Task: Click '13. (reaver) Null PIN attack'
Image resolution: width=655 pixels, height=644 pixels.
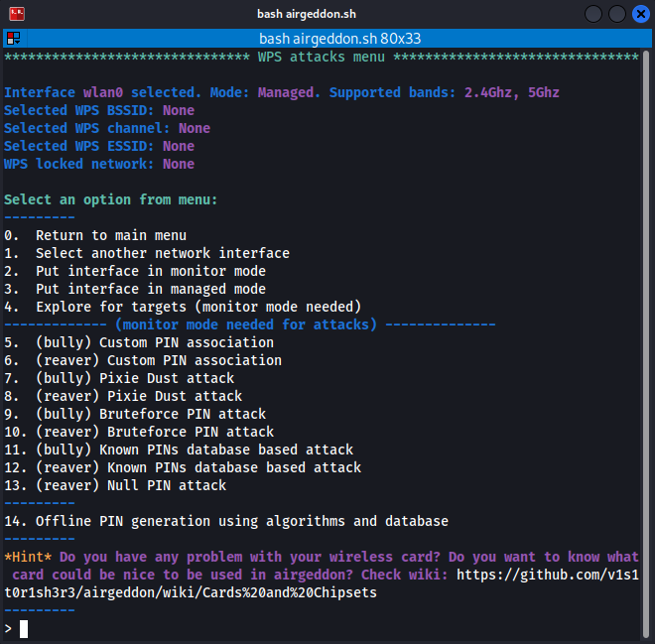Action: point(115,485)
